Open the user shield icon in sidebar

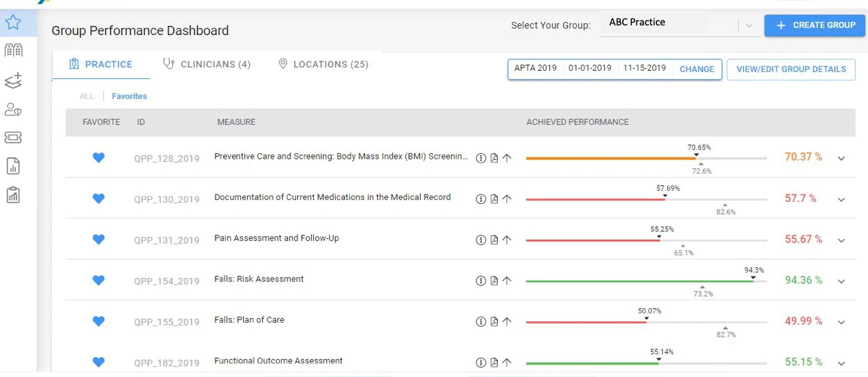click(13, 109)
